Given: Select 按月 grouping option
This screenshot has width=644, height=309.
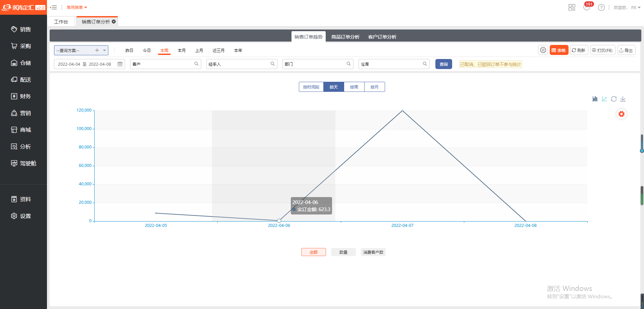Looking at the screenshot, I should [374, 87].
